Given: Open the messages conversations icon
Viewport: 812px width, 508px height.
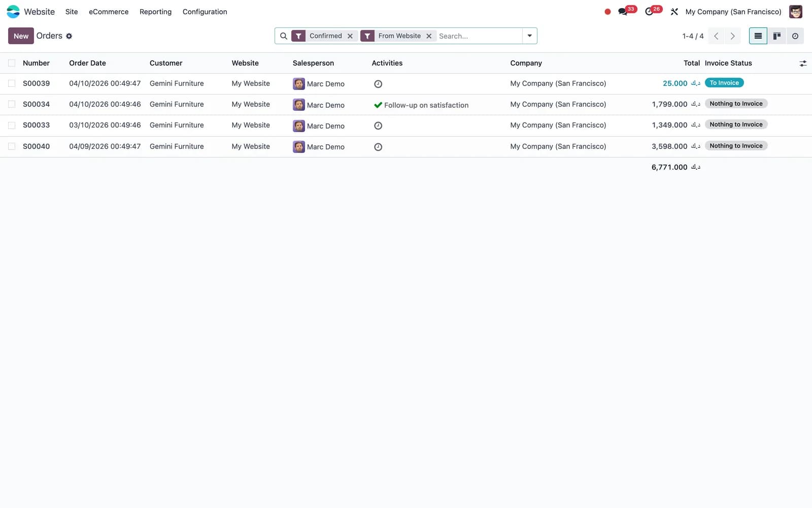Looking at the screenshot, I should tap(623, 12).
